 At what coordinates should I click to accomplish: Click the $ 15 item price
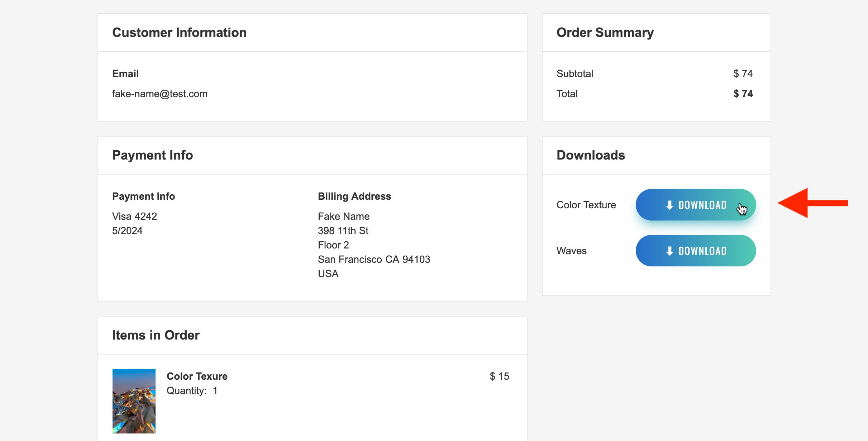pyautogui.click(x=499, y=376)
